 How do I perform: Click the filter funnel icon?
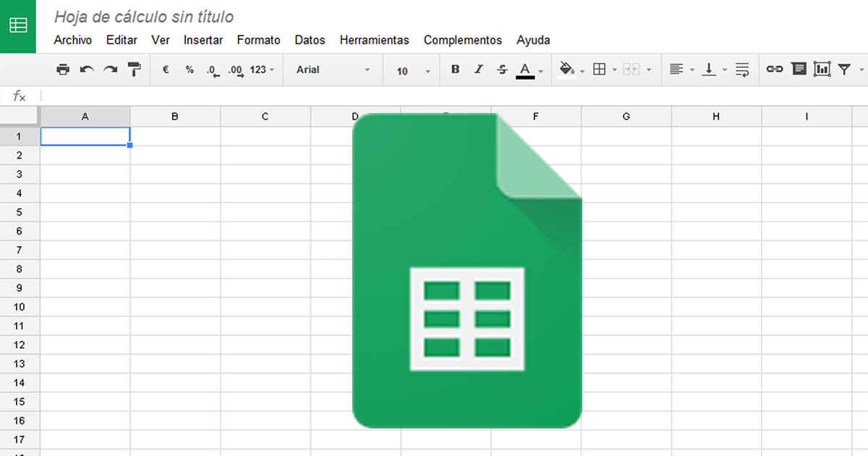coord(844,69)
